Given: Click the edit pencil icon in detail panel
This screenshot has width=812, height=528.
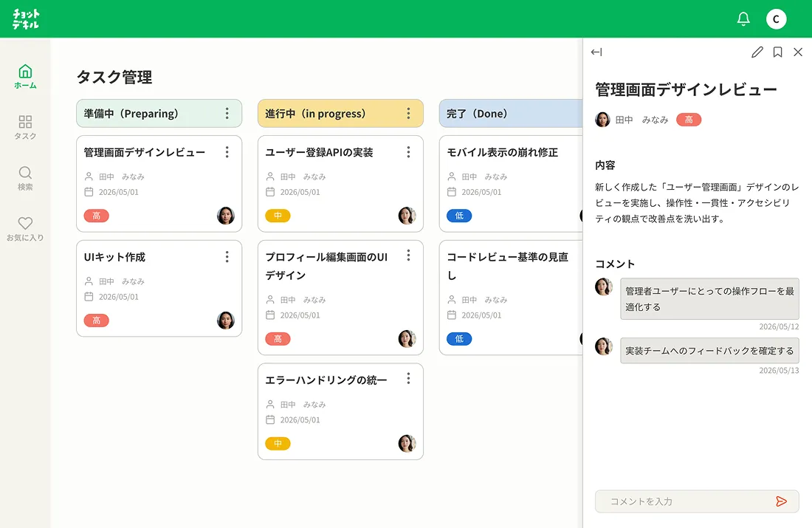Looking at the screenshot, I should 757,52.
